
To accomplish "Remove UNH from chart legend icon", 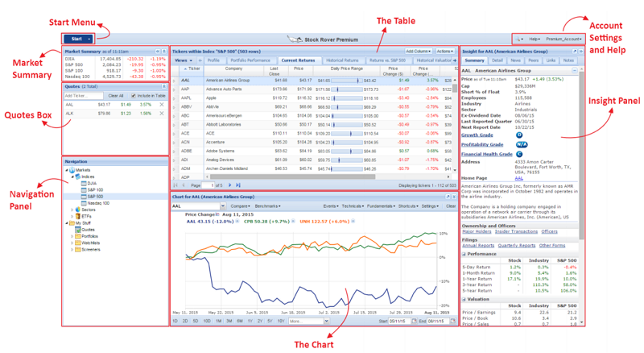I will 353,222.
